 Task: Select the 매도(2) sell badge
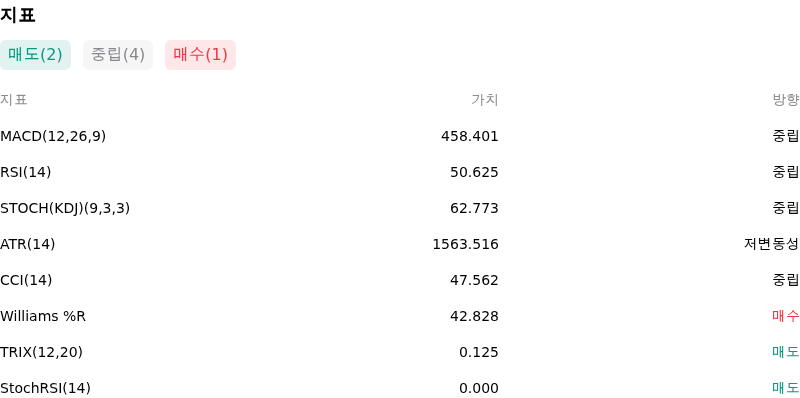click(35, 55)
